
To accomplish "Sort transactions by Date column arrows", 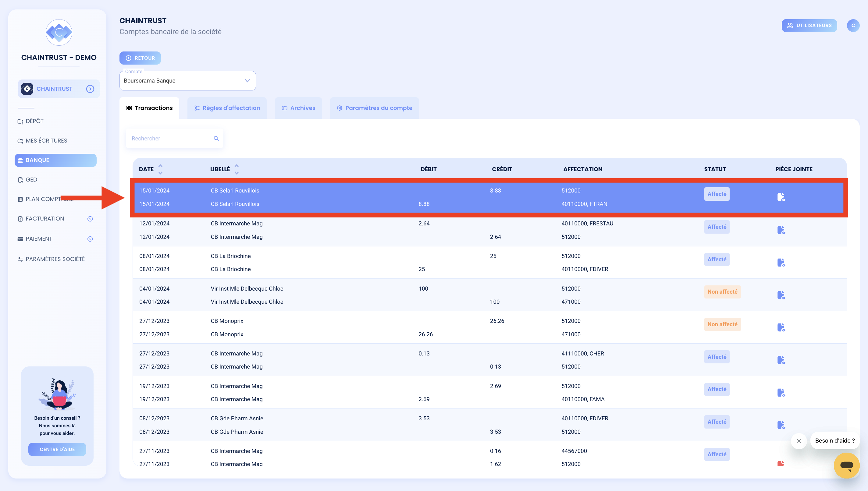I will tap(161, 169).
